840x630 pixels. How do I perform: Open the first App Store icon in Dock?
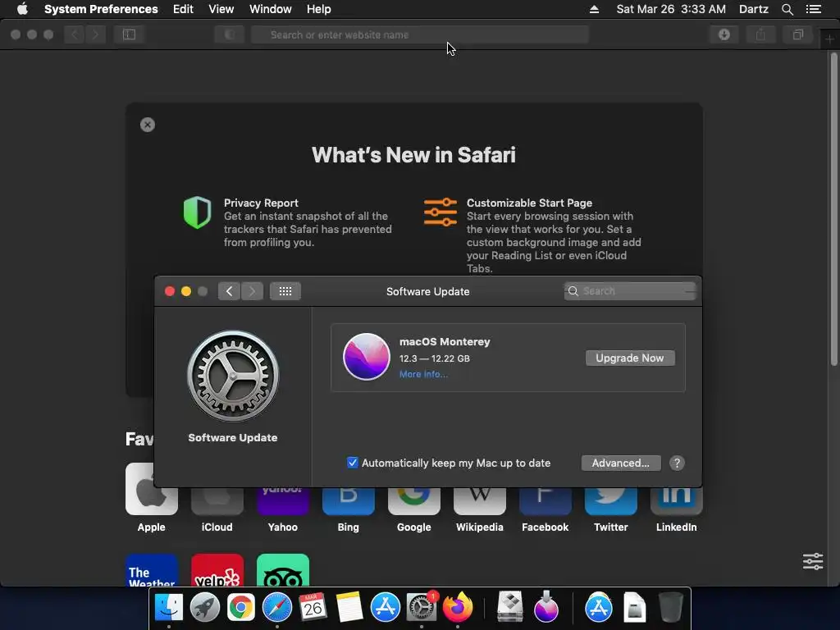(x=386, y=608)
